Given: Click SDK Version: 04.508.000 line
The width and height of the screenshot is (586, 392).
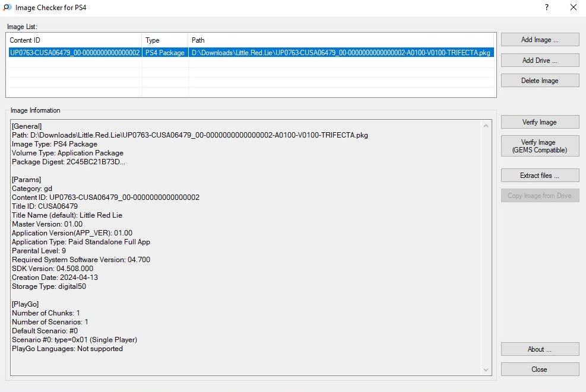Looking at the screenshot, I should point(52,269).
